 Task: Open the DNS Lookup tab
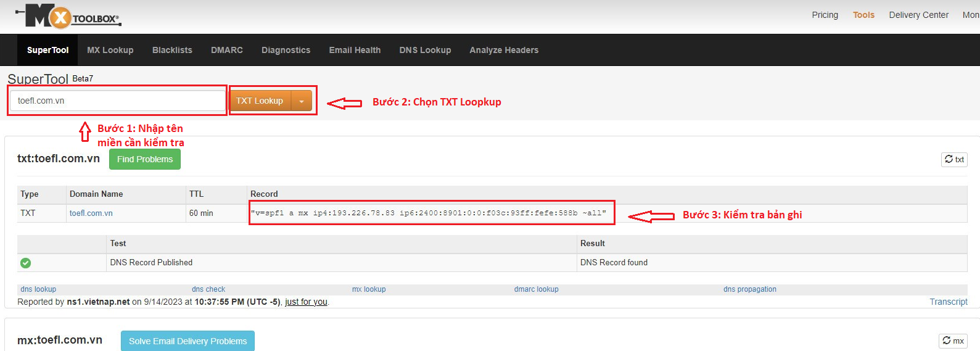click(x=425, y=50)
